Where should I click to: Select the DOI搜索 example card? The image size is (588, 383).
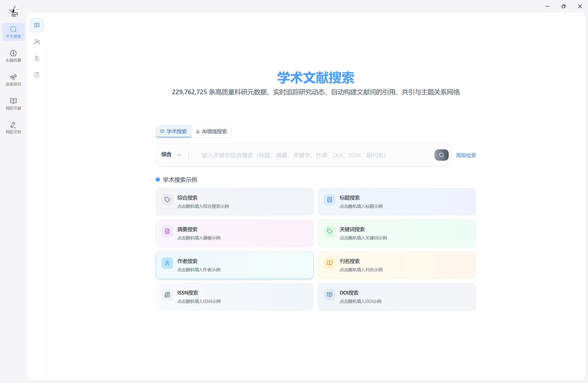397,297
